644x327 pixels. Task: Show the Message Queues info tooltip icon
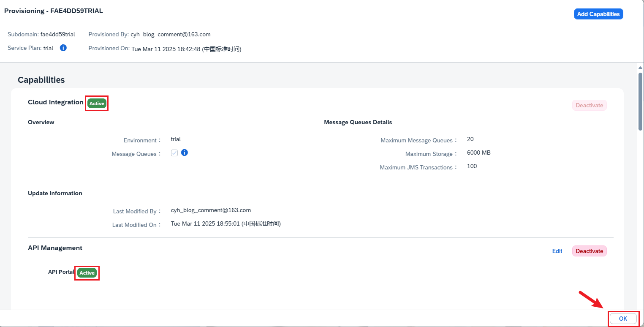184,153
